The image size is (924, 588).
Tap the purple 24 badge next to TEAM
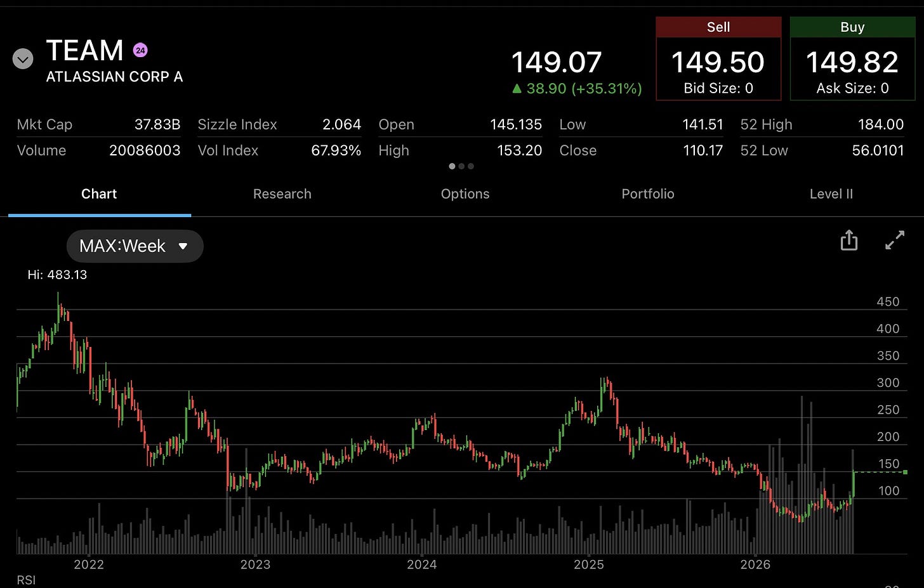tap(140, 50)
